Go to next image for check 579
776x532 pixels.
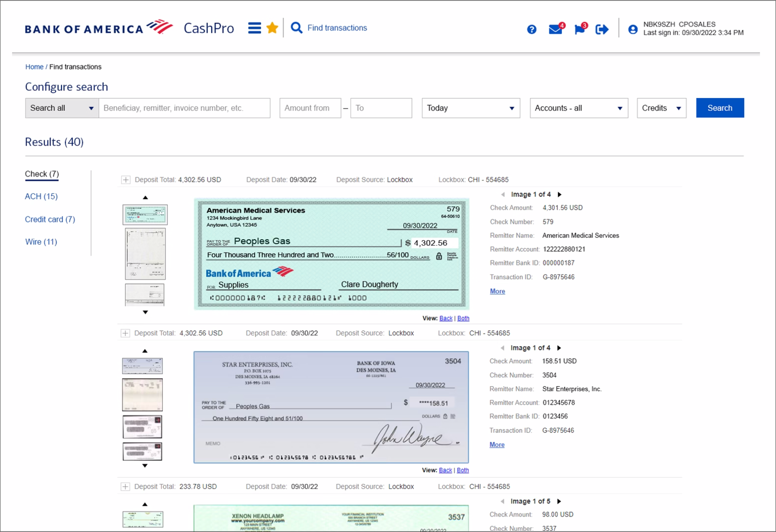[x=560, y=194]
